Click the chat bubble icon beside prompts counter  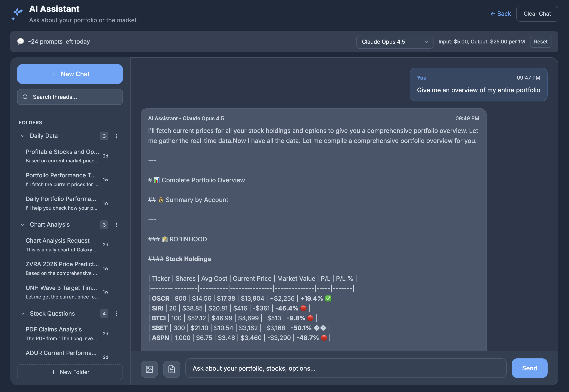tap(21, 41)
